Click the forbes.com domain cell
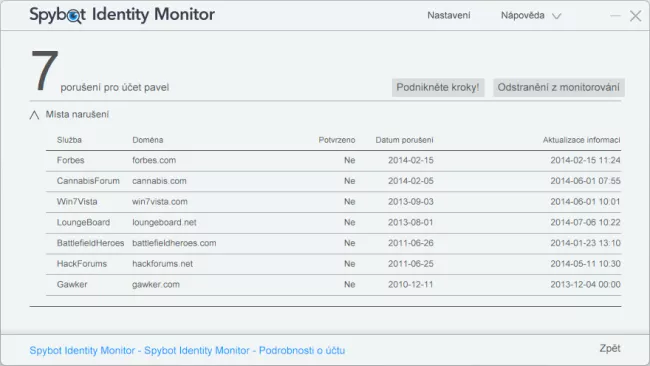Screen dimensions: 650x366 pos(154,160)
